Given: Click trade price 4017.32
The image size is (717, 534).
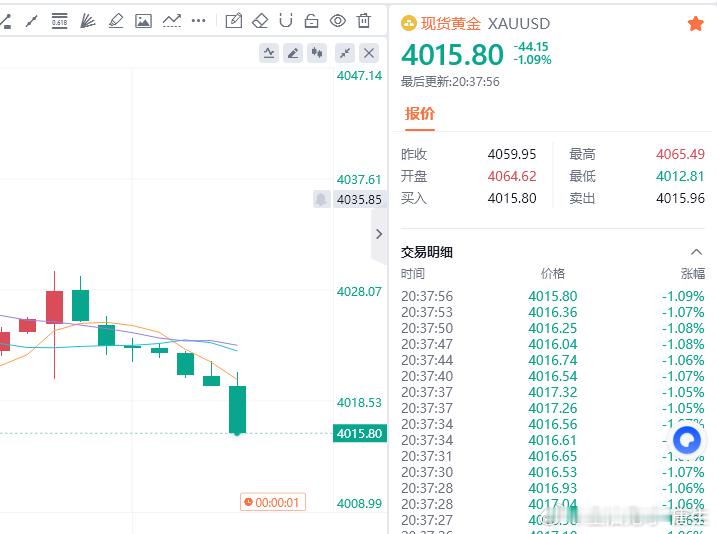Looking at the screenshot, I should (x=553, y=392).
